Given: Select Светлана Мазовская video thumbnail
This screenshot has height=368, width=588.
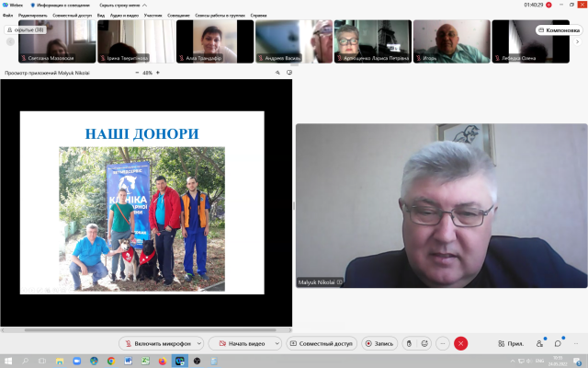Looking at the screenshot, I should point(57,41).
